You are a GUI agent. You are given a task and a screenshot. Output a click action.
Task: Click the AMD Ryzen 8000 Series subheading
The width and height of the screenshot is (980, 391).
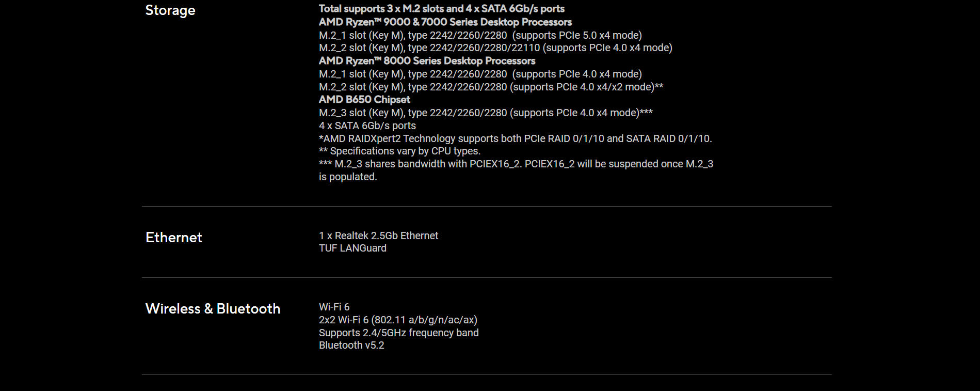pos(427,61)
